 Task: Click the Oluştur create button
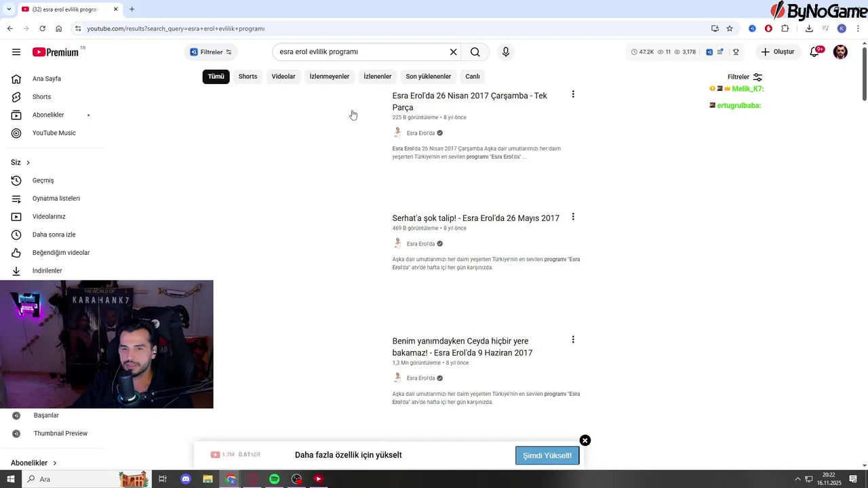coord(777,52)
